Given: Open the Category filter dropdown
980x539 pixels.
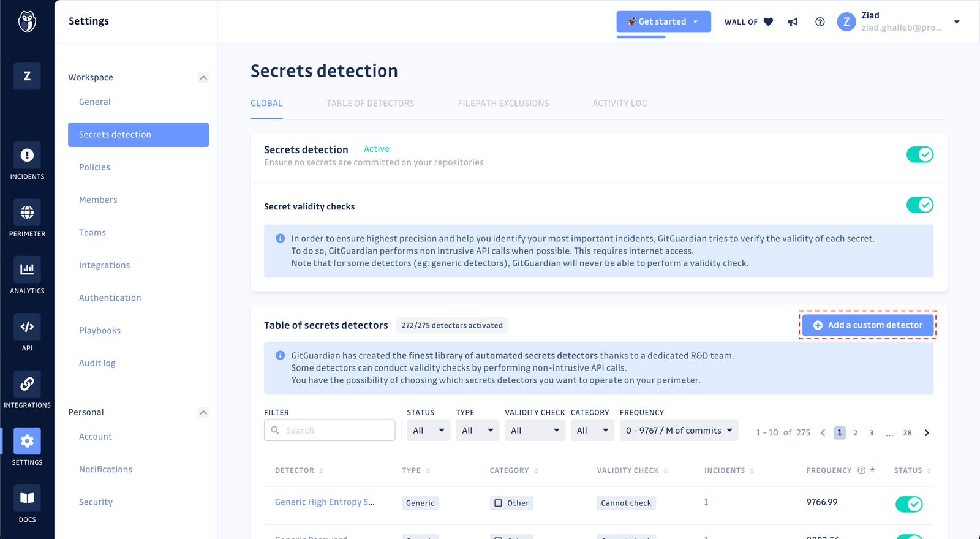Looking at the screenshot, I should point(592,431).
